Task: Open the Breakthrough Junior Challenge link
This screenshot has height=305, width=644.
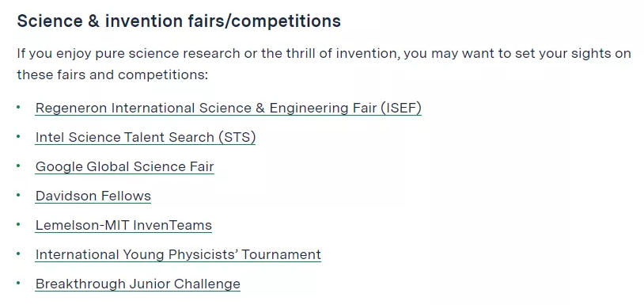Action: [x=138, y=284]
